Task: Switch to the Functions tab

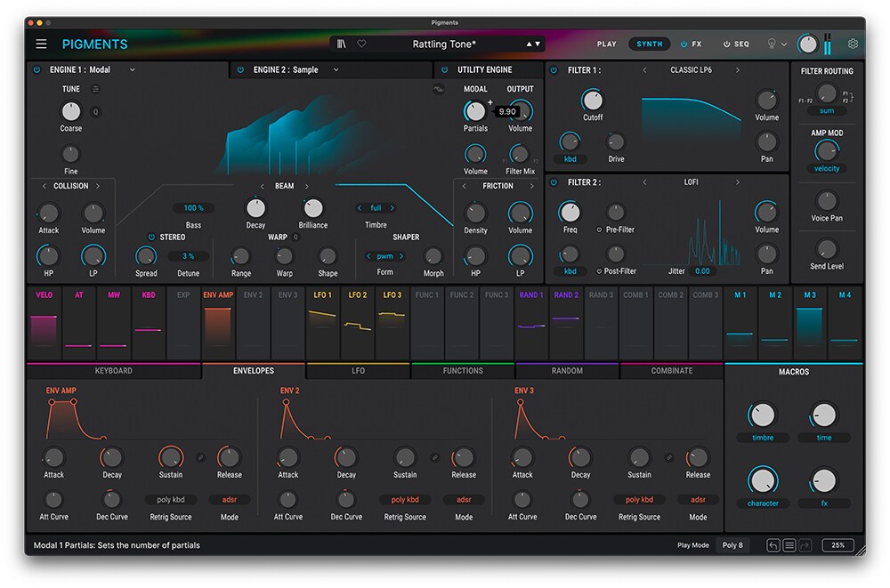Action: click(463, 371)
